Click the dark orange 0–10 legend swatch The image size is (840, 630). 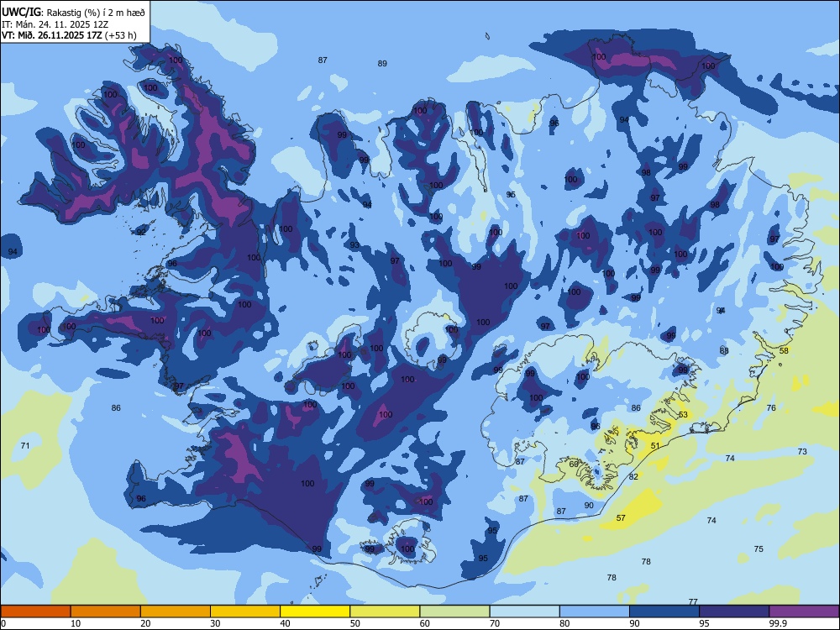(x=35, y=612)
